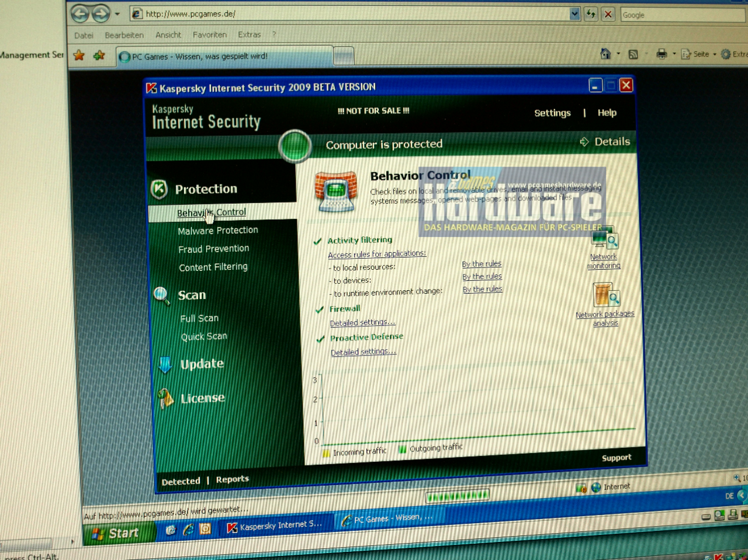Image resolution: width=748 pixels, height=560 pixels.
Task: Open favorites star icon
Action: [79, 55]
